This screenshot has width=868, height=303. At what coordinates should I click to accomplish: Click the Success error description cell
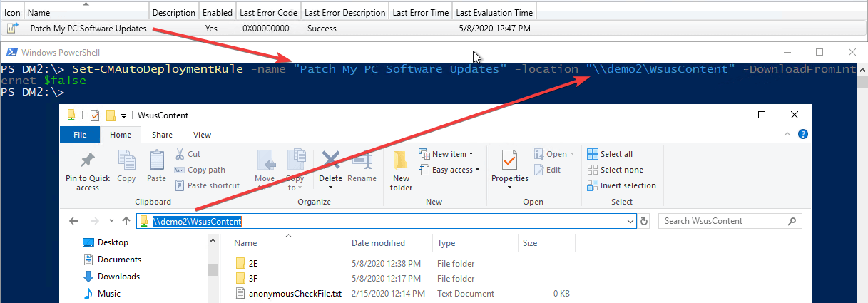click(322, 29)
